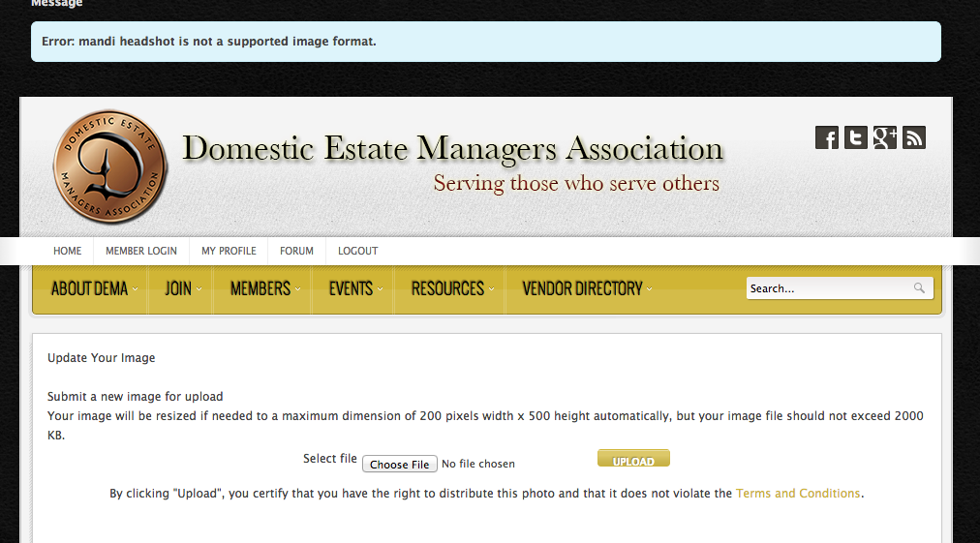Expand the MEMBERS dropdown menu
The width and height of the screenshot is (980, 543).
(x=265, y=288)
